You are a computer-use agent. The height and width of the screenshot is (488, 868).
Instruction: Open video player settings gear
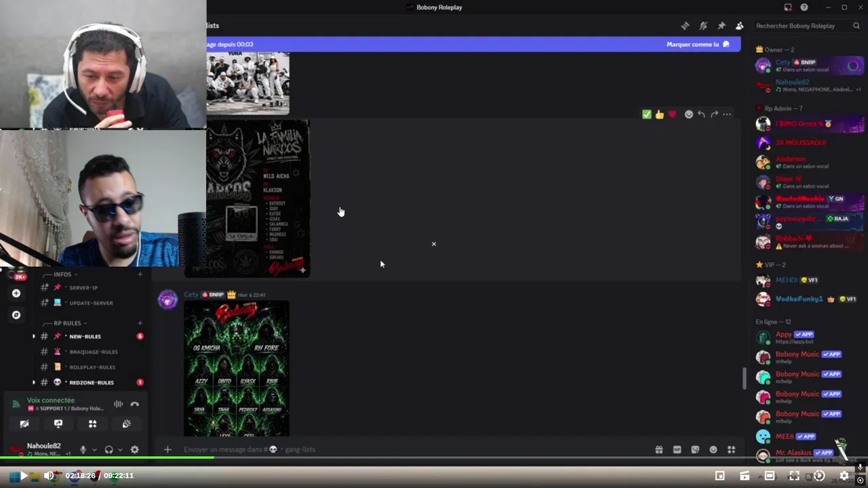(x=844, y=476)
